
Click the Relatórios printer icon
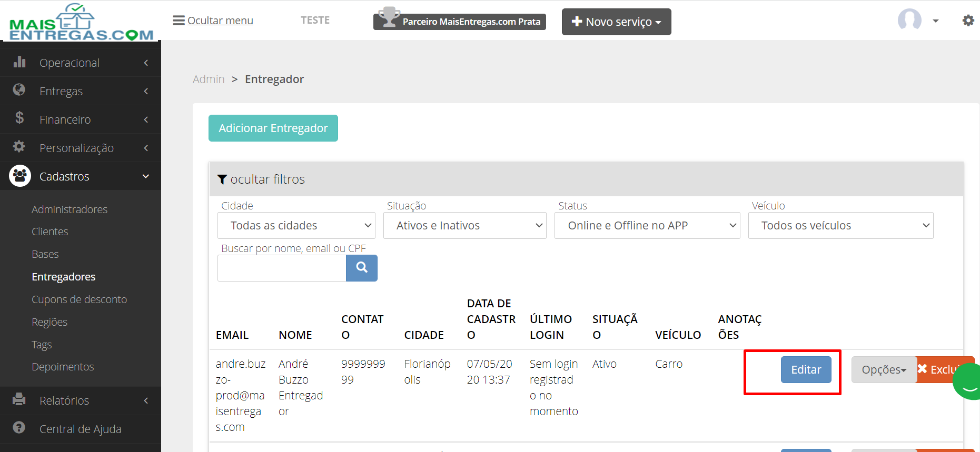pyautogui.click(x=19, y=399)
